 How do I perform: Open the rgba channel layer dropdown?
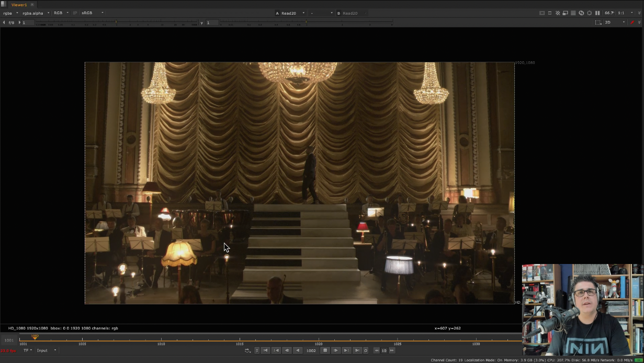(10, 13)
